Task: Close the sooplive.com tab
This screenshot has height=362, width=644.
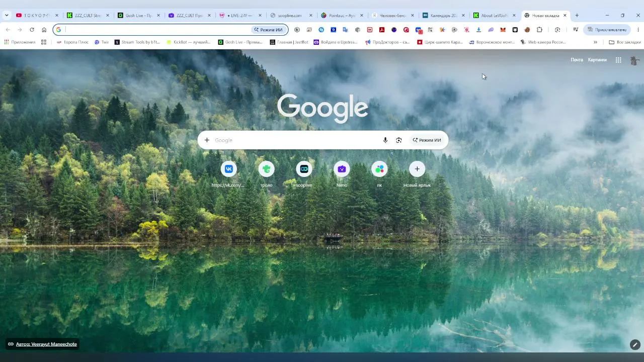Action: point(311,16)
